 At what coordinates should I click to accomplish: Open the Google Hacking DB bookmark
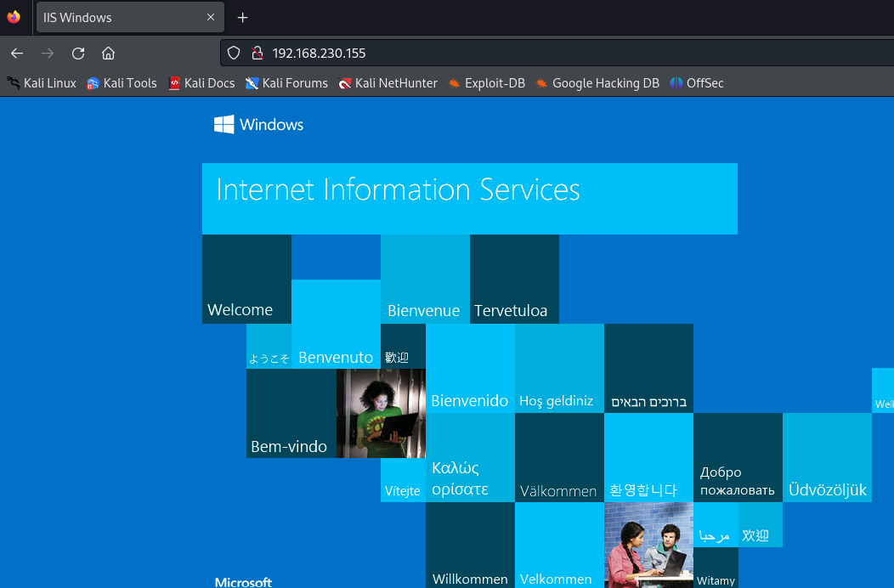597,83
